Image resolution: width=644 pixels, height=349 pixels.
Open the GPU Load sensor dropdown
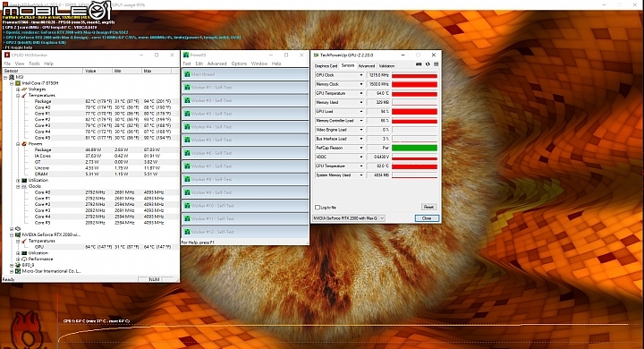coord(361,111)
